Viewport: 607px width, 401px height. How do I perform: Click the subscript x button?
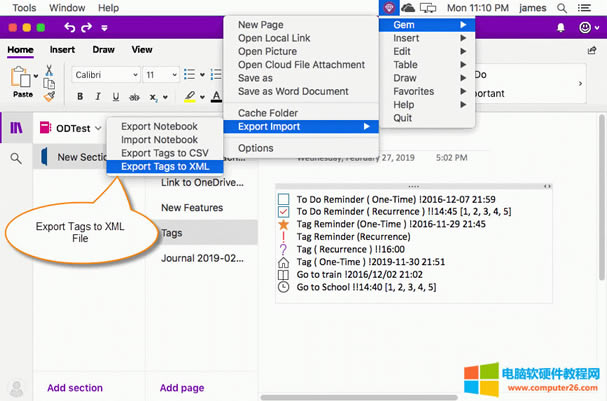point(153,97)
